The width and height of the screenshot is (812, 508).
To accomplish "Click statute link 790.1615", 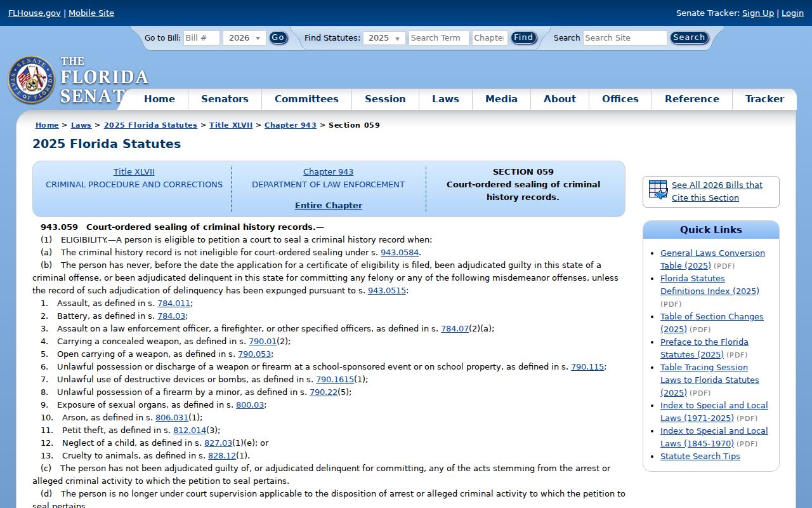I will click(335, 380).
